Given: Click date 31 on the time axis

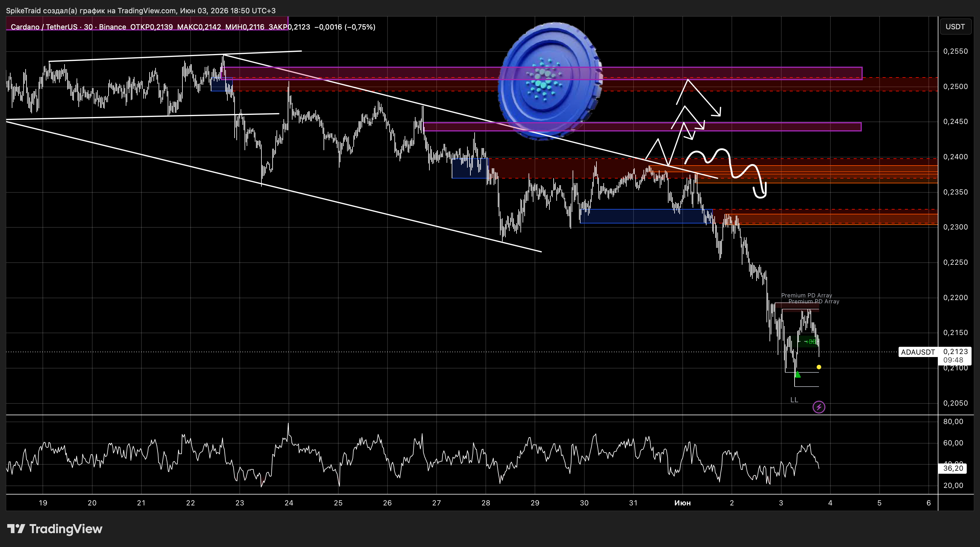Looking at the screenshot, I should coord(633,503).
